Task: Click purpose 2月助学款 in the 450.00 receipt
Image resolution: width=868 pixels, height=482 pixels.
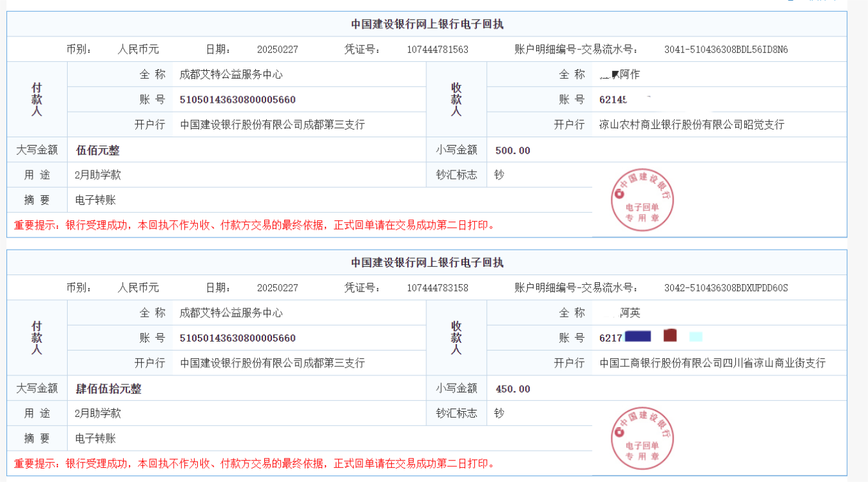Action: tap(98, 413)
